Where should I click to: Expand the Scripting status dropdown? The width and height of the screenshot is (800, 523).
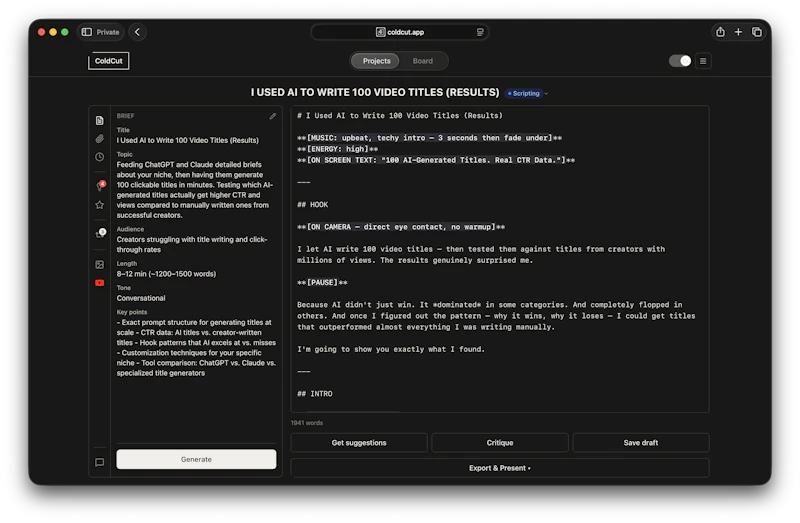(526, 93)
